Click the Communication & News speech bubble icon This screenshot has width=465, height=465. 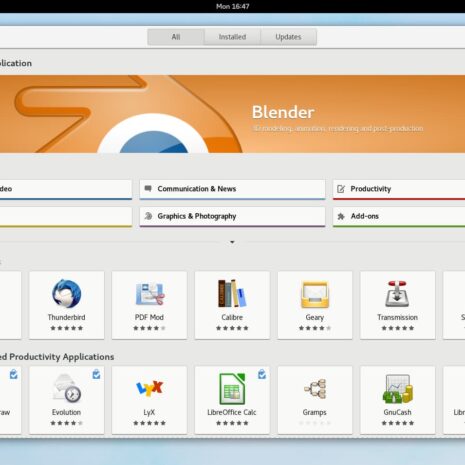[148, 189]
